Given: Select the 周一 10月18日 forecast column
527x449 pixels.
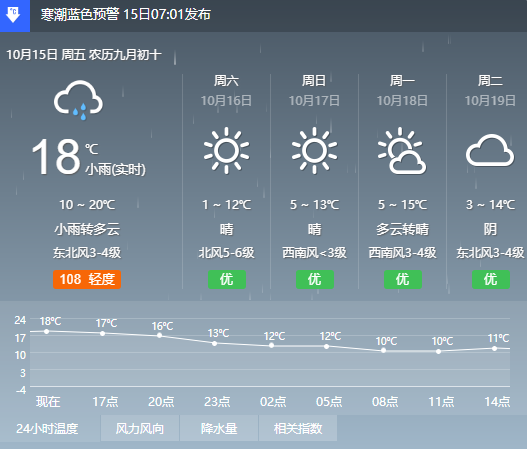Looking at the screenshot, I should point(402,181).
